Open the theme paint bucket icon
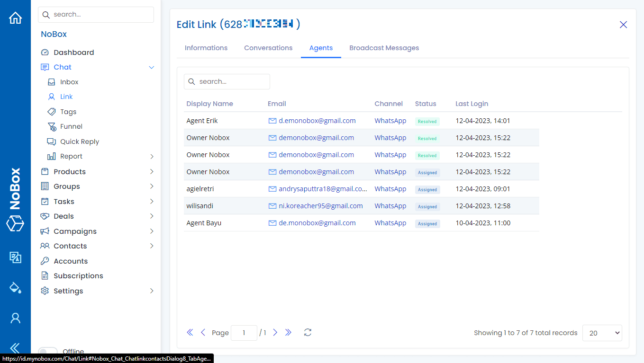 coord(15,287)
